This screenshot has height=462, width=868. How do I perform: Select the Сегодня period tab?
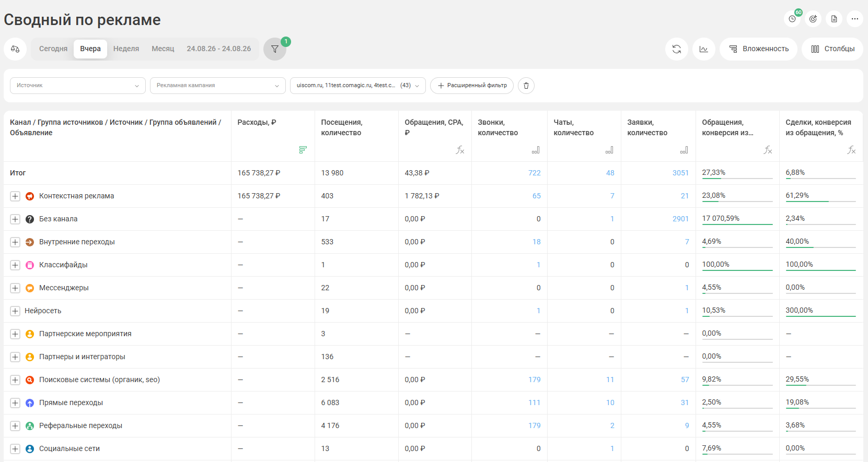click(53, 49)
